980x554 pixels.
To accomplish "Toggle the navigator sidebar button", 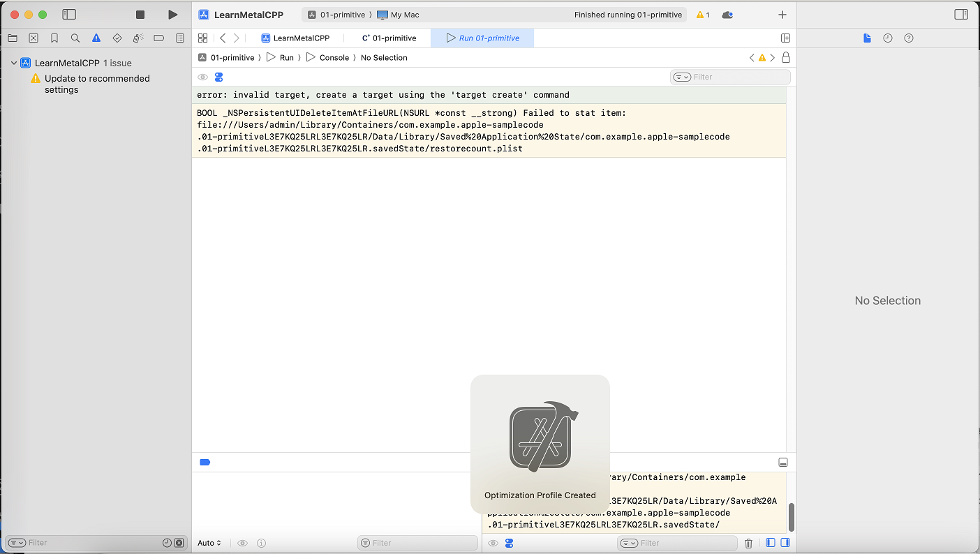I will click(x=69, y=15).
